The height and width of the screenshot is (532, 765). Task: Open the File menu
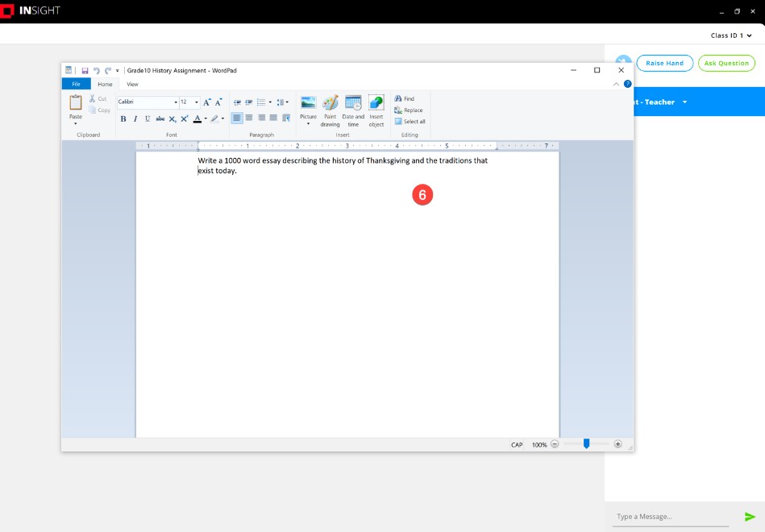point(76,84)
